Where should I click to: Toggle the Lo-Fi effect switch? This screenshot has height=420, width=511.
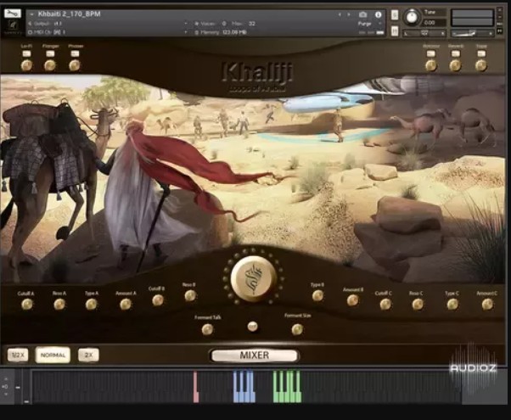pyautogui.click(x=25, y=53)
